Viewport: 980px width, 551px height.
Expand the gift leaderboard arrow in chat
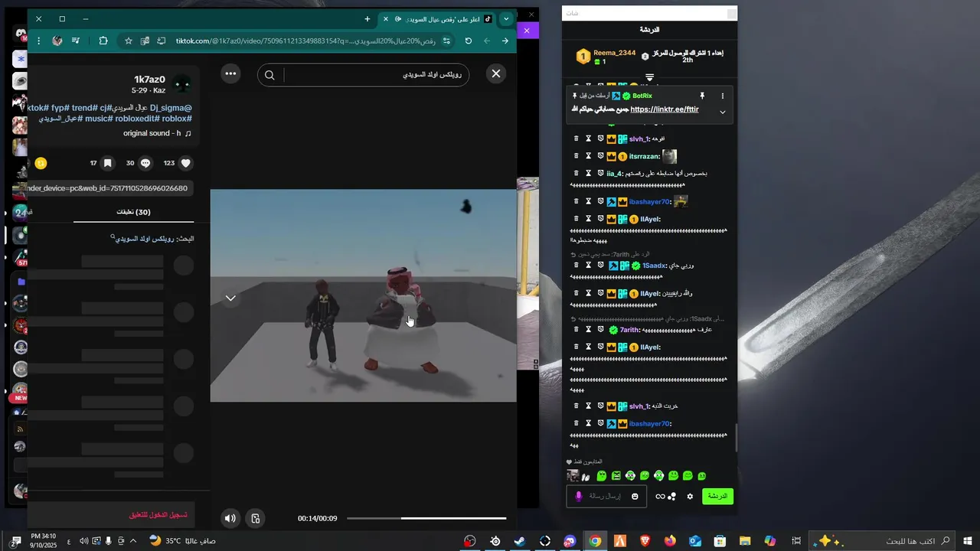[x=649, y=77]
